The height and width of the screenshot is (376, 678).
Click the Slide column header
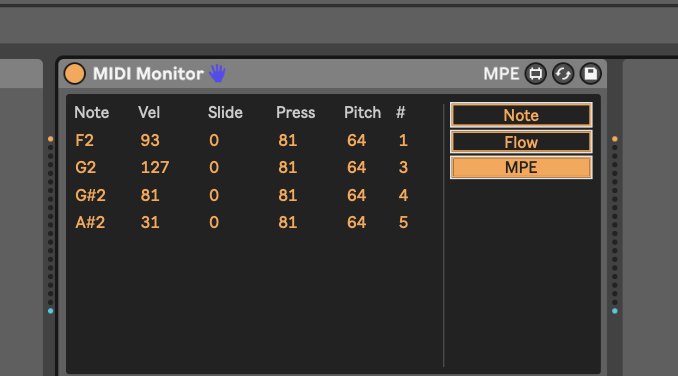225,113
